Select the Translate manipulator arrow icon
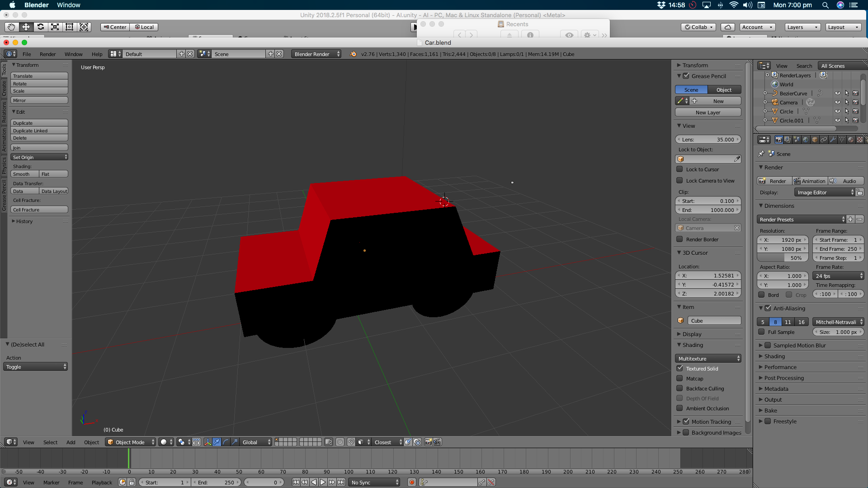The height and width of the screenshot is (488, 868). click(x=217, y=442)
